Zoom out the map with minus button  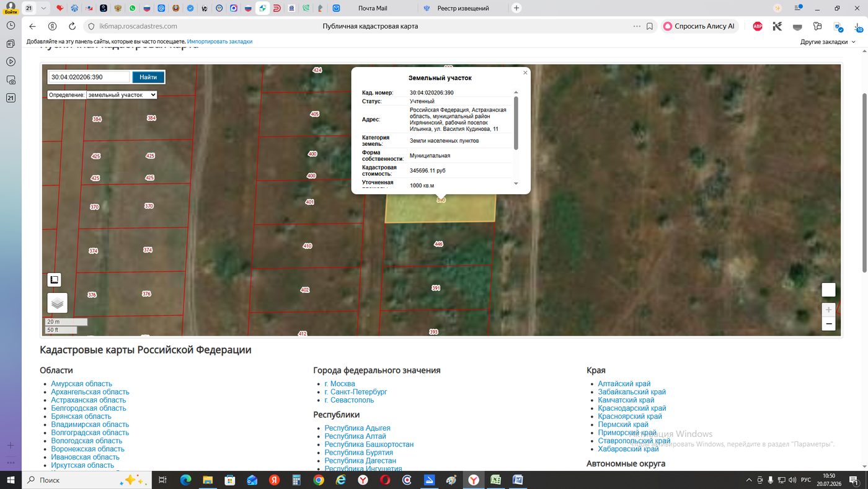click(x=828, y=323)
